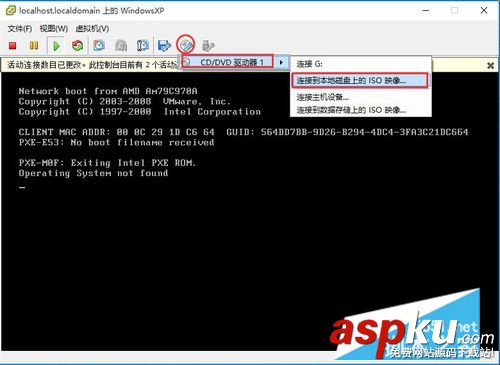Open the 文件(F) menu
Viewport: 500px width, 365px height.
[x=20, y=29]
